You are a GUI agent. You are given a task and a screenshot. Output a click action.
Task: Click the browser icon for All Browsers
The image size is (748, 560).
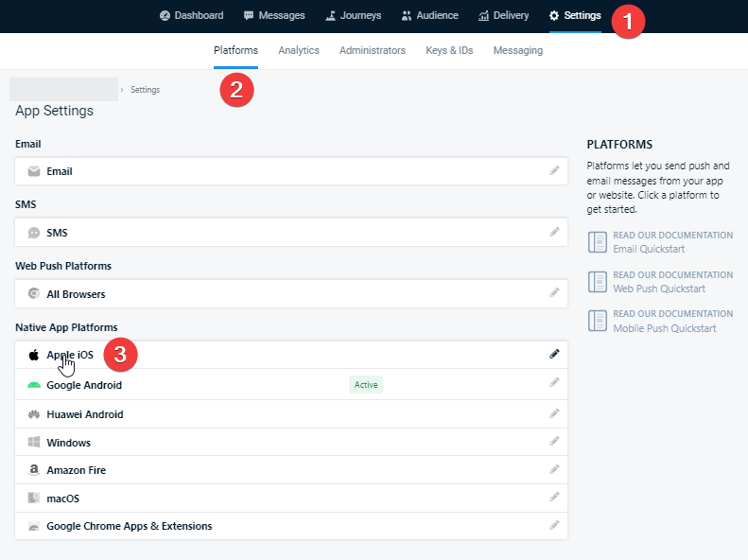(x=34, y=293)
